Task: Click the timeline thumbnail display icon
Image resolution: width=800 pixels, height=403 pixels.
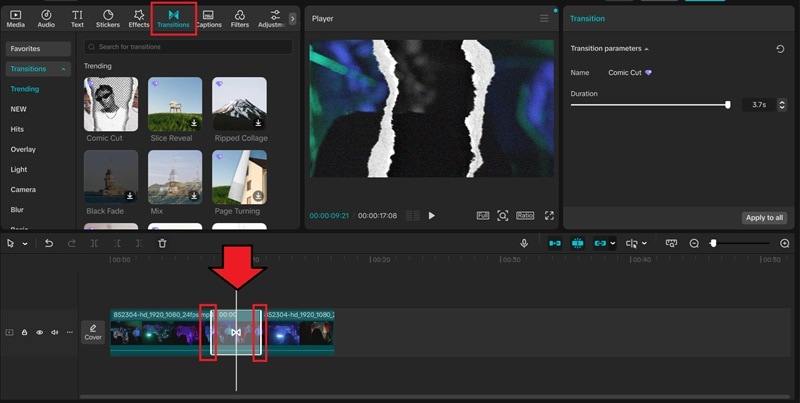Action: pyautogui.click(x=671, y=244)
